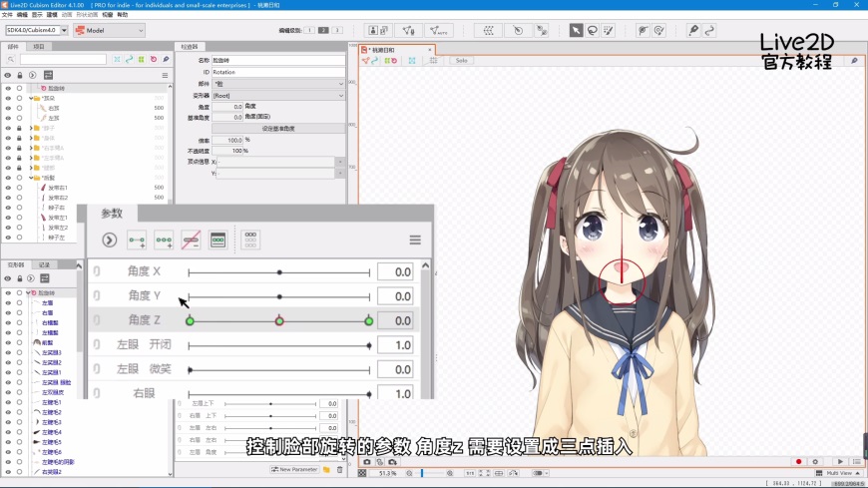
Task: Click the parameter grid settings icon
Action: point(250,240)
